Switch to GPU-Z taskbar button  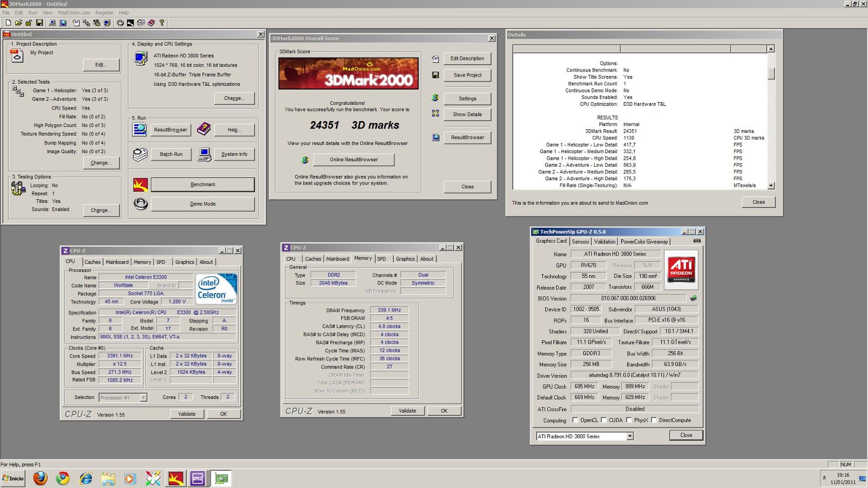pos(221,478)
